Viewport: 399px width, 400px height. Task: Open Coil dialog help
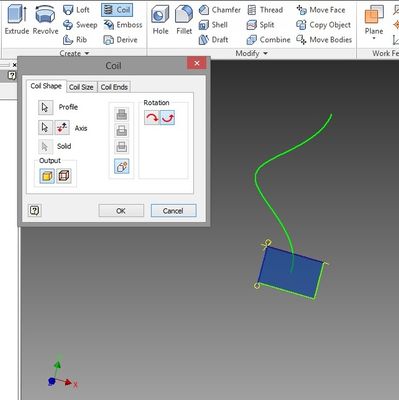point(35,210)
